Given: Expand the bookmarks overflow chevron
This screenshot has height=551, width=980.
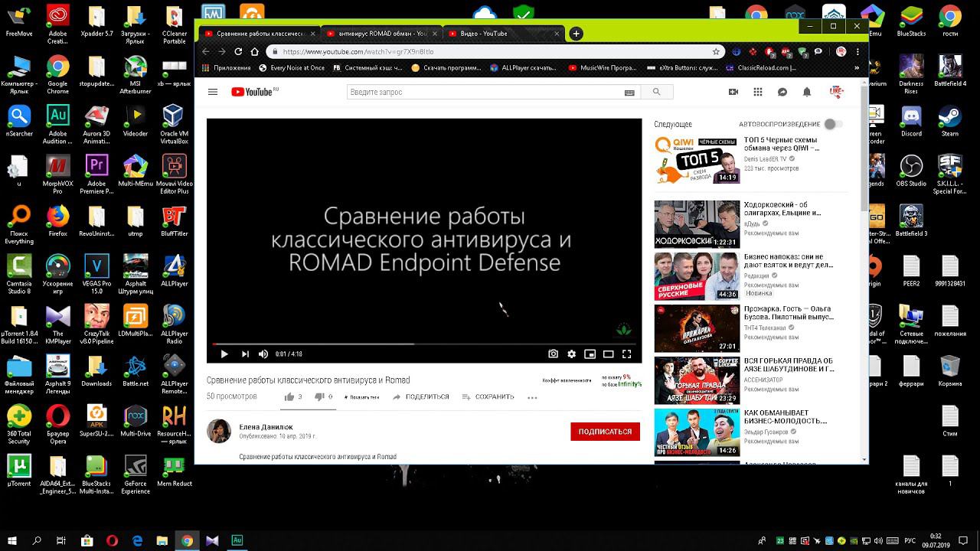Looking at the screenshot, I should point(857,67).
